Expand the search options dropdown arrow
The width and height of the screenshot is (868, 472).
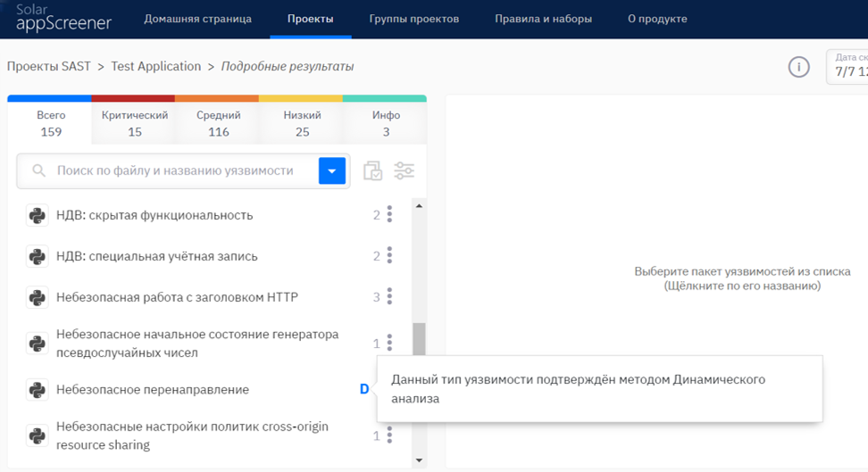coord(331,170)
